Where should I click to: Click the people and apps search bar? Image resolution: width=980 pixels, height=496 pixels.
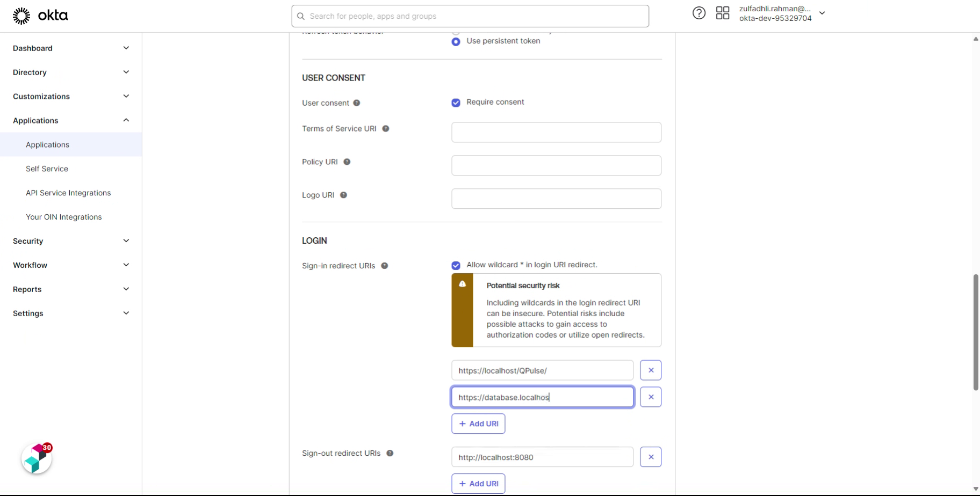(470, 16)
